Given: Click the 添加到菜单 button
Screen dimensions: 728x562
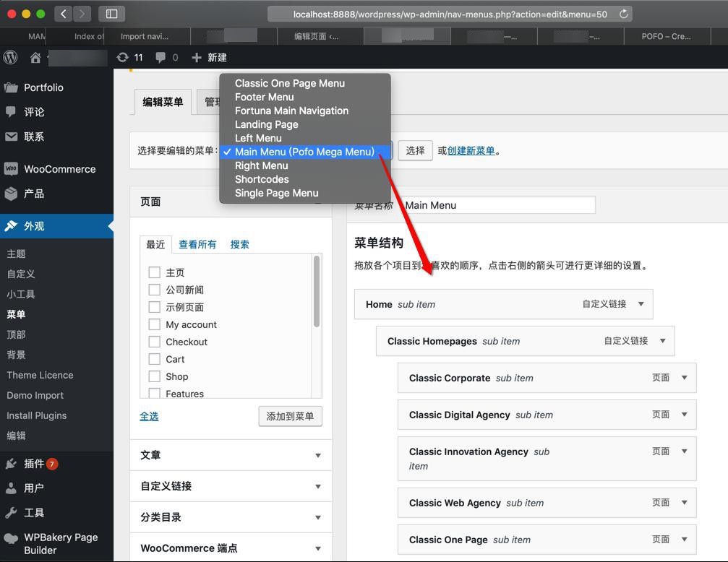Looking at the screenshot, I should coord(290,416).
